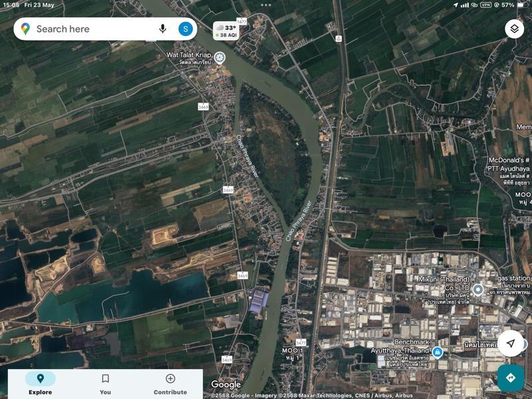The width and height of the screenshot is (532, 399).
Task: Tap the Google Maps logo in search bar
Action: tap(25, 29)
